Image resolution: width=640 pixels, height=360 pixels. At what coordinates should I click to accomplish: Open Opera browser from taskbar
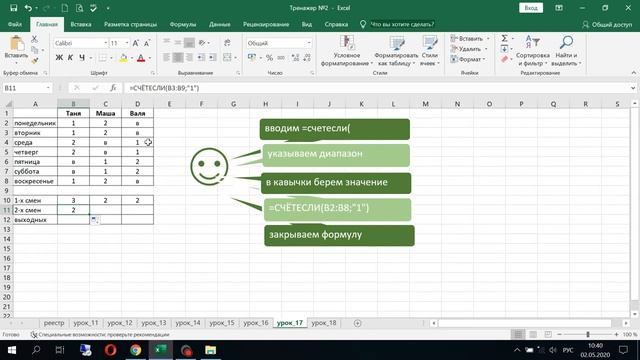coord(111,350)
